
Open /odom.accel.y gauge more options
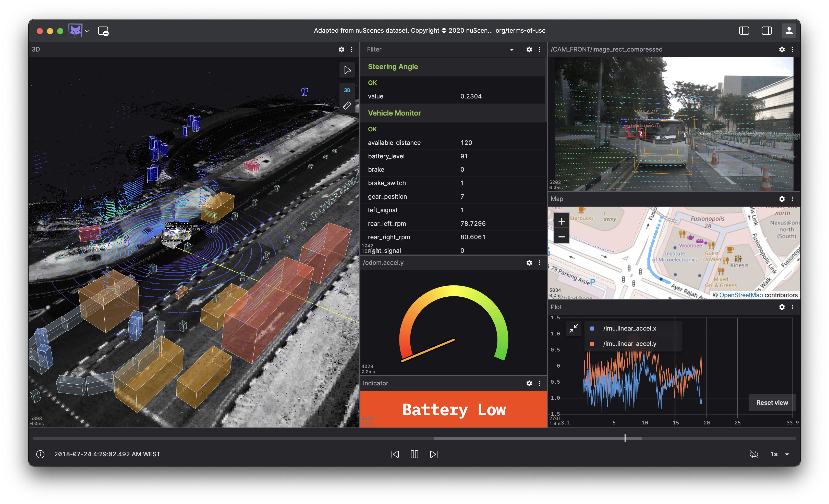tap(539, 263)
